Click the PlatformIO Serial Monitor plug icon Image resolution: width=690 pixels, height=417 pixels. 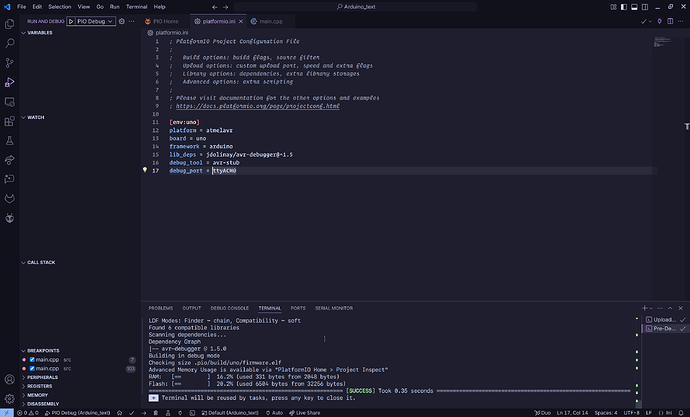pos(180,413)
